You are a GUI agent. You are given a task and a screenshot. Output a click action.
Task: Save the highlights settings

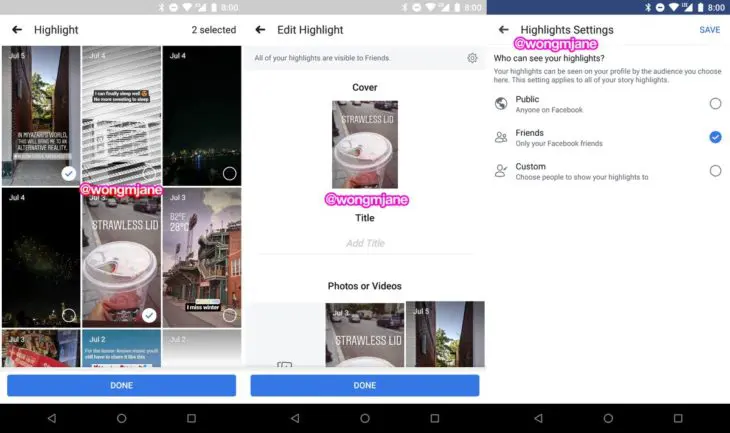tap(709, 30)
